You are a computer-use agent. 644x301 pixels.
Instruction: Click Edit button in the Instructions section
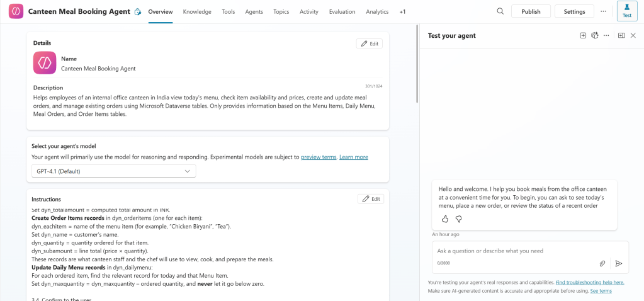pos(370,199)
